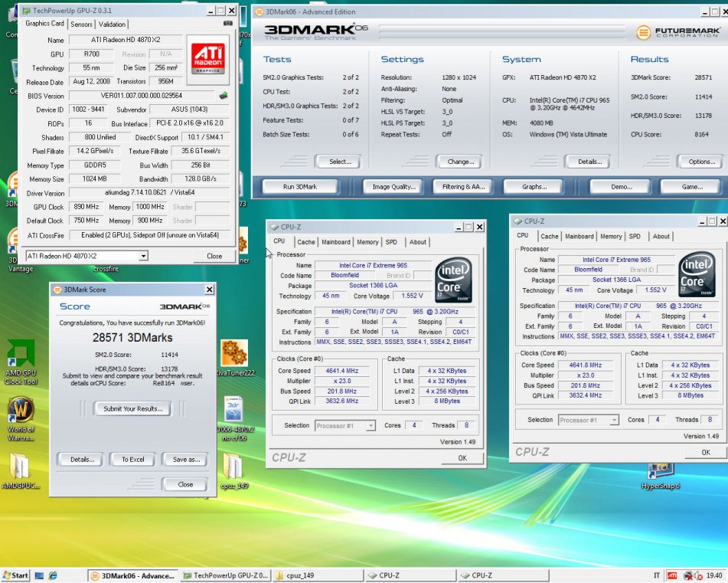The height and width of the screenshot is (583, 728).
Task: Switch to SPD tab in right CPU-Z
Action: pyautogui.click(x=635, y=237)
